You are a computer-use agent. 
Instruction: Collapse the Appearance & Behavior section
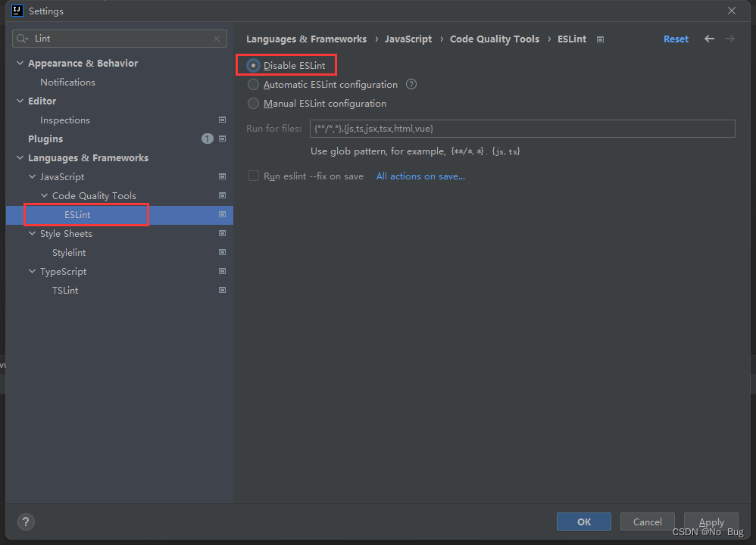(20, 64)
